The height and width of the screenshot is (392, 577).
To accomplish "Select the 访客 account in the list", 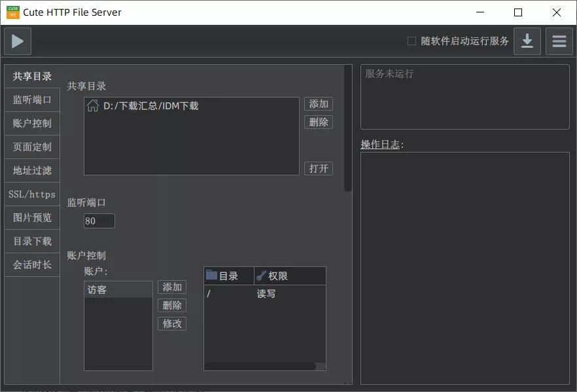I will (118, 289).
